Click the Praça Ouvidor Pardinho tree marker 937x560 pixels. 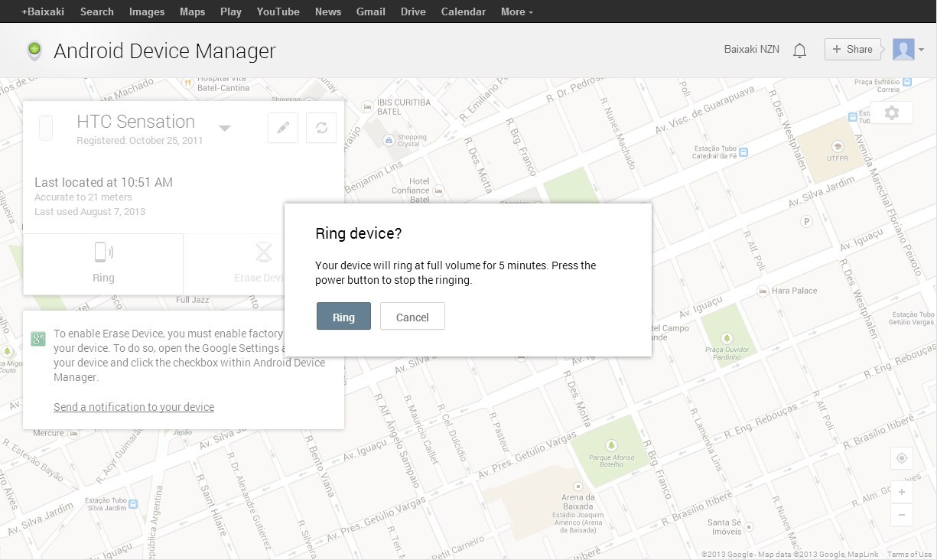[x=727, y=337]
